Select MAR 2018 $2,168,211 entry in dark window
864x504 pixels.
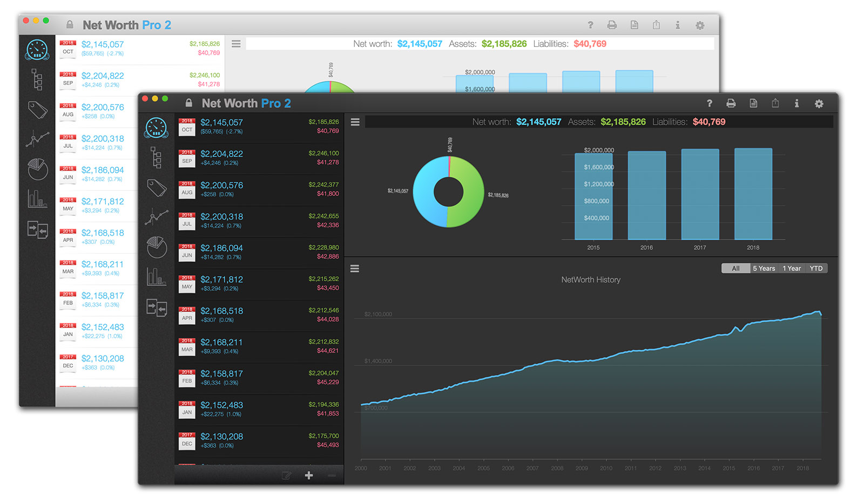259,346
